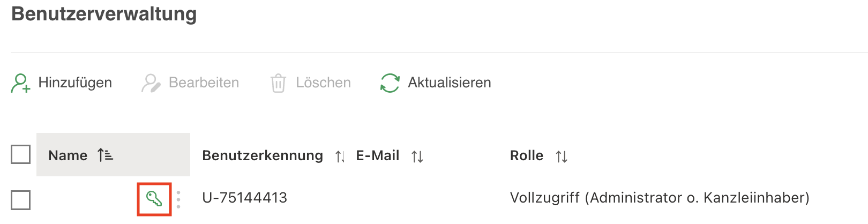Click the Name column sort arrow icon
The height and width of the screenshot is (224, 868).
(x=105, y=155)
